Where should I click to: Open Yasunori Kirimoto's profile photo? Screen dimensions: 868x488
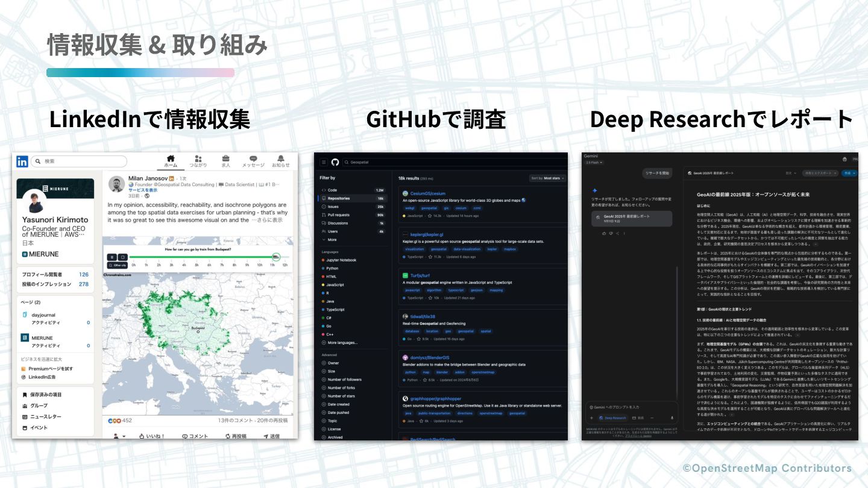(34, 202)
